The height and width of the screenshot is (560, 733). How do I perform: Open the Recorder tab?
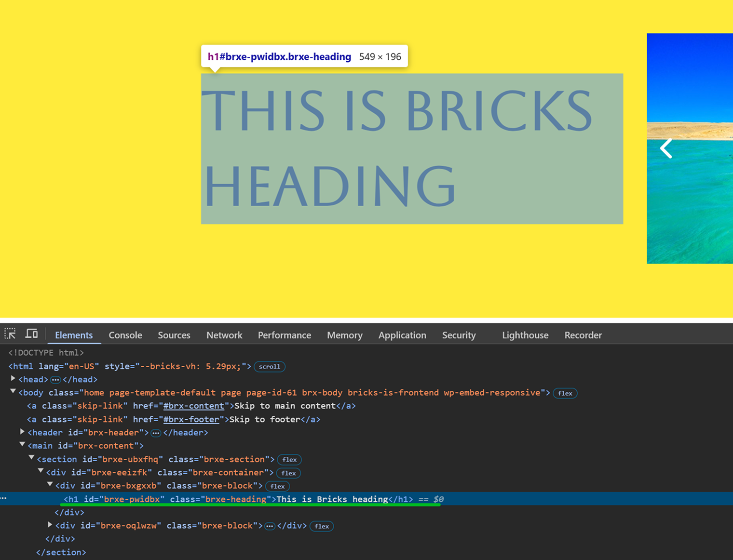pos(583,335)
